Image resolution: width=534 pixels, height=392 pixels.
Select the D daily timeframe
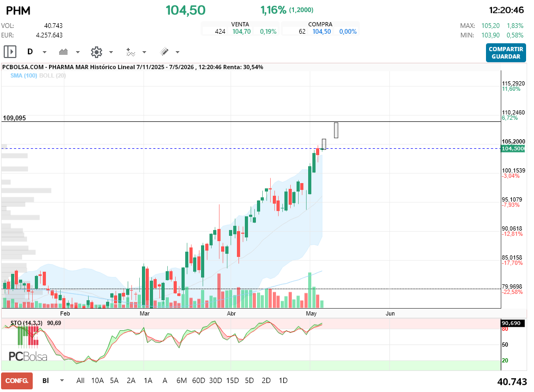[30, 52]
